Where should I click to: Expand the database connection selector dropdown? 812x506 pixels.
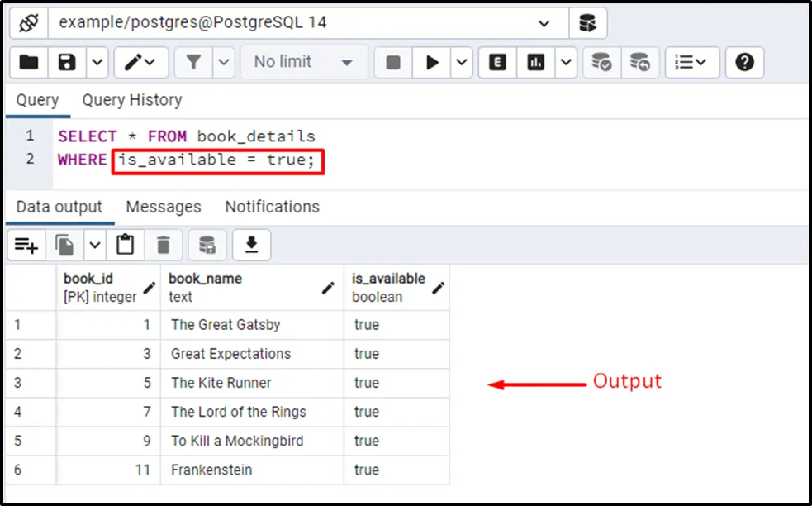tap(544, 23)
